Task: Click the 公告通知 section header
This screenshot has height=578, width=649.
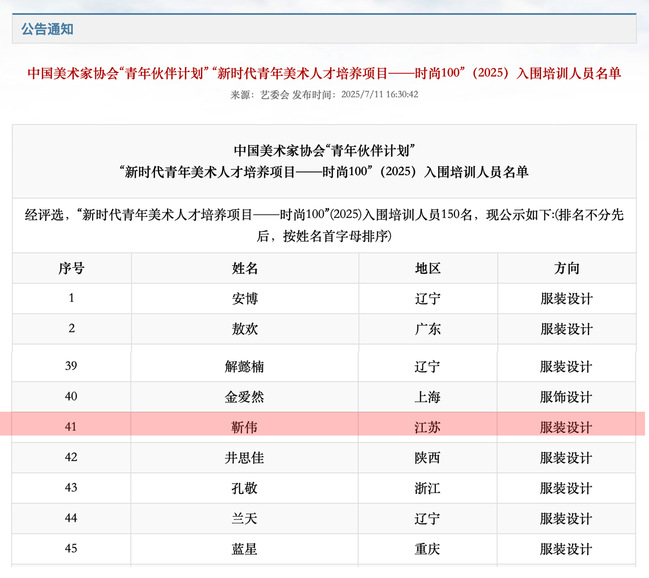Action: coord(47,29)
